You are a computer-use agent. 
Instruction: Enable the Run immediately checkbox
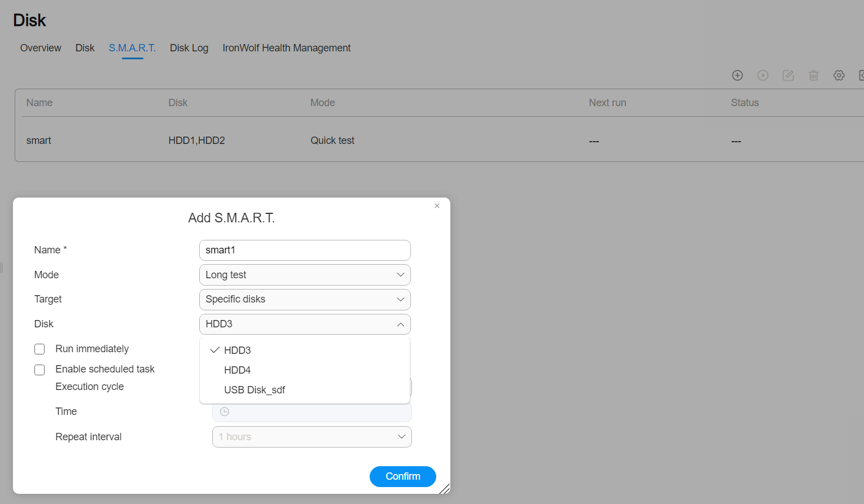(x=40, y=349)
